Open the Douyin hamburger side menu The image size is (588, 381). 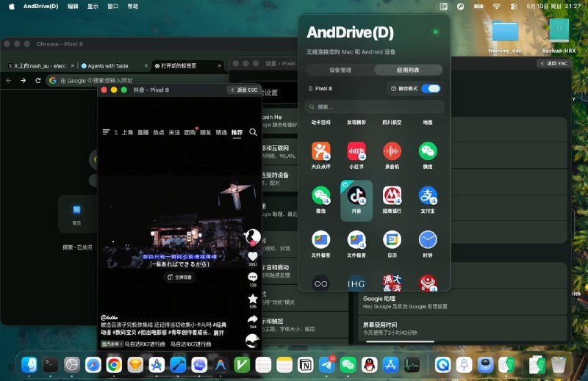[106, 132]
